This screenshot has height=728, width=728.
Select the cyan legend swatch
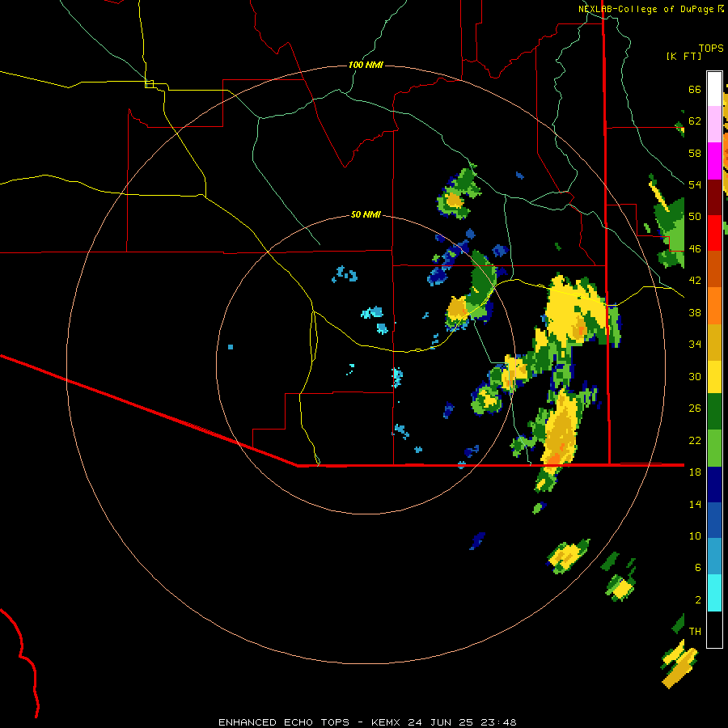714,594
